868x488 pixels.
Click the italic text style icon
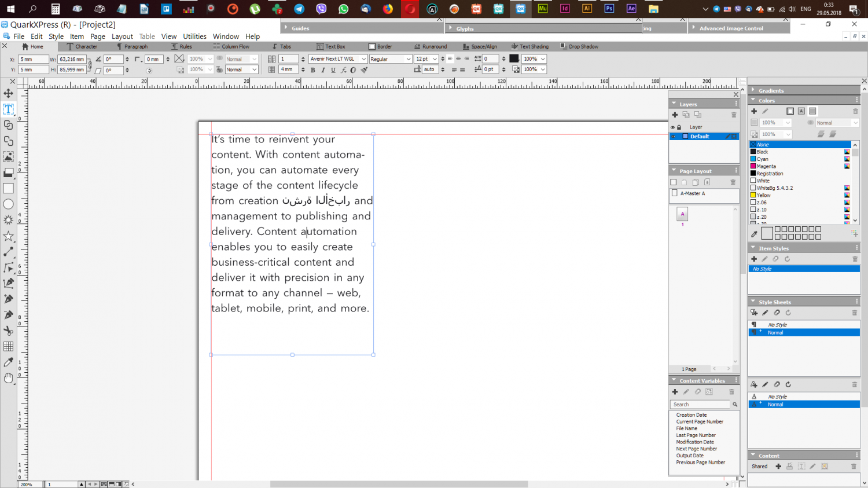click(x=323, y=70)
